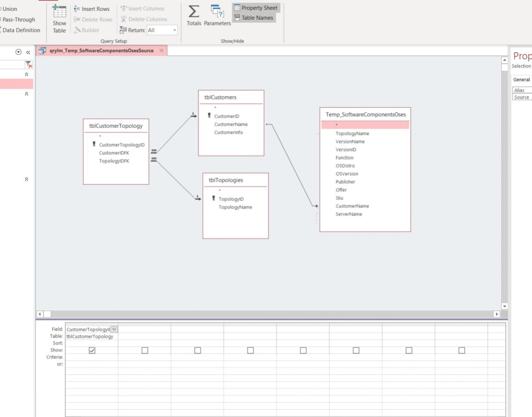Viewport: 532px width, 417px height.
Task: Select Sku field in Temp_SoftwareComponentsOses
Action: (339, 198)
